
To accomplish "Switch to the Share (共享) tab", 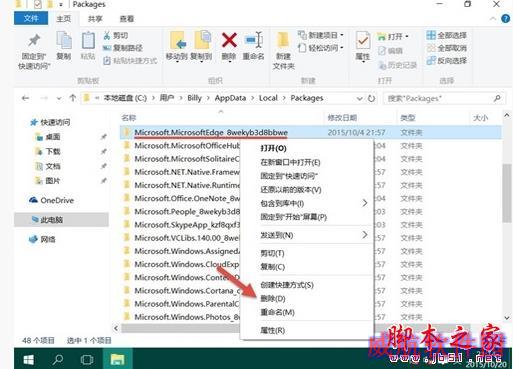I will [95, 19].
